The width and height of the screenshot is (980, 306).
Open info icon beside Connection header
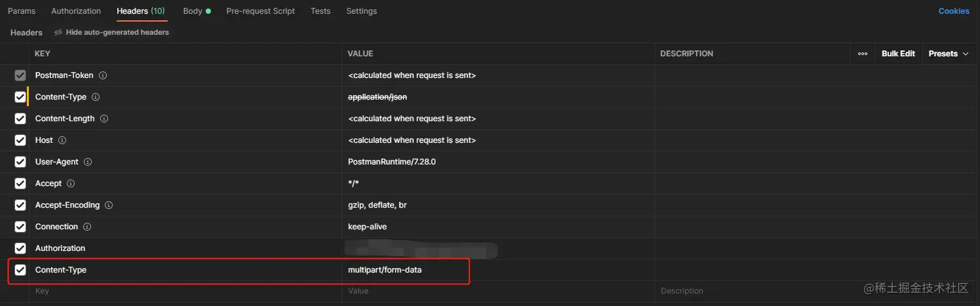tap(87, 227)
